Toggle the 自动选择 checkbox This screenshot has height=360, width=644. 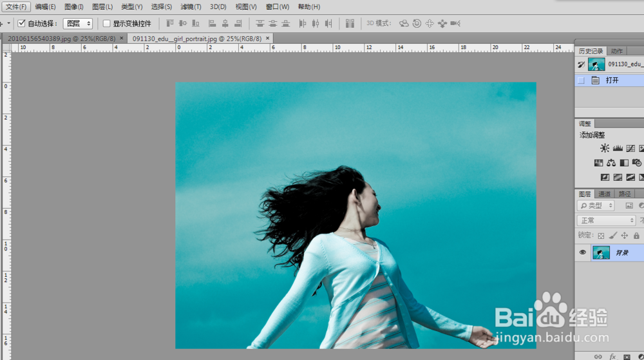click(x=22, y=23)
